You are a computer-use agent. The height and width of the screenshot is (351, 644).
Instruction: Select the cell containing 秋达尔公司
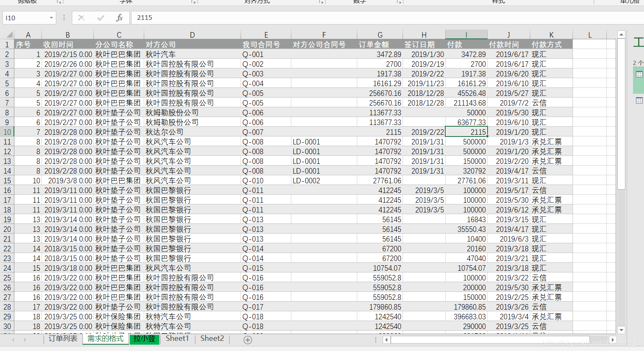tap(192, 132)
